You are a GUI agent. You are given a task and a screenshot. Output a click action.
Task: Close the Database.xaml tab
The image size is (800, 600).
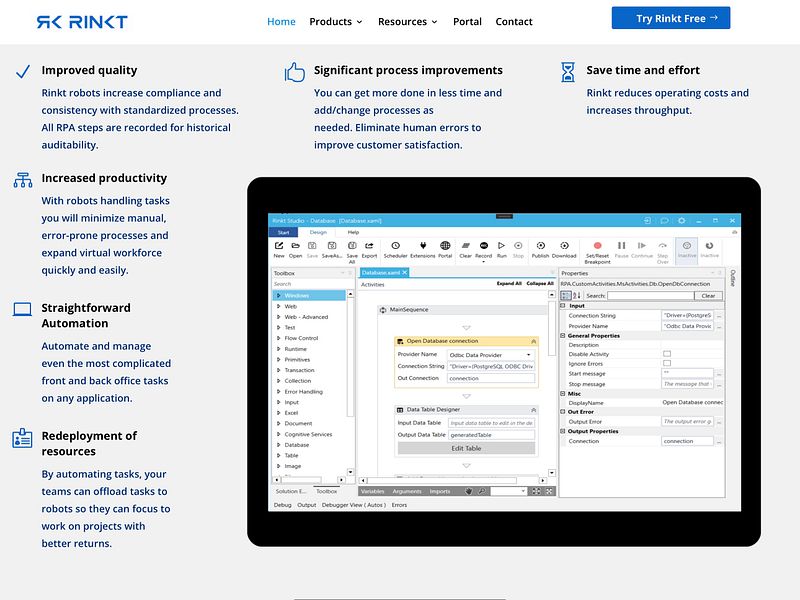[x=405, y=272]
